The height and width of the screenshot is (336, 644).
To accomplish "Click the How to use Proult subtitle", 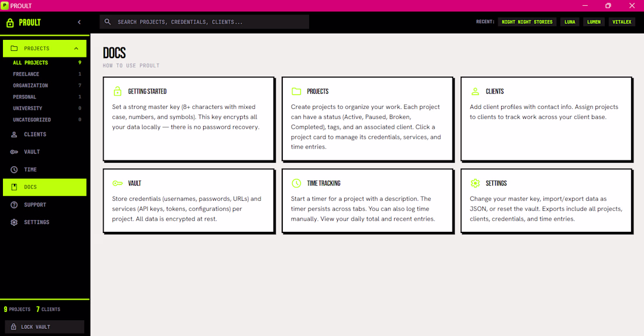I will (131, 66).
